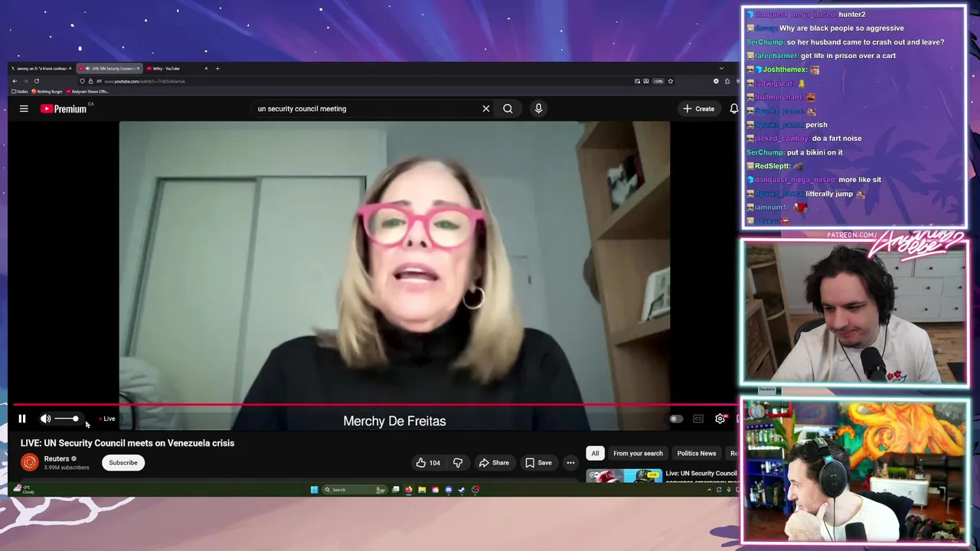Switch to the Wifey - YouTube tab
The height and width of the screenshot is (551, 980).
(176, 68)
